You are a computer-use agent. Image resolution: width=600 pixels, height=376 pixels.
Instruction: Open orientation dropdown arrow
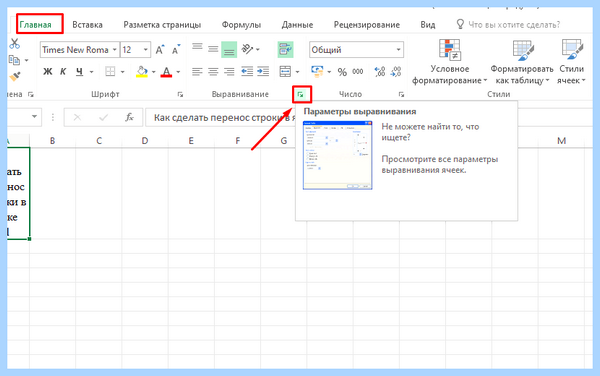tap(258, 50)
